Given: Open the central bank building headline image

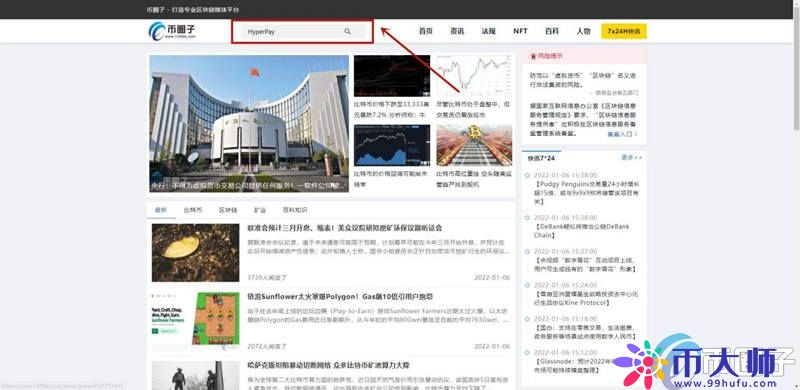Looking at the screenshot, I should [249, 124].
